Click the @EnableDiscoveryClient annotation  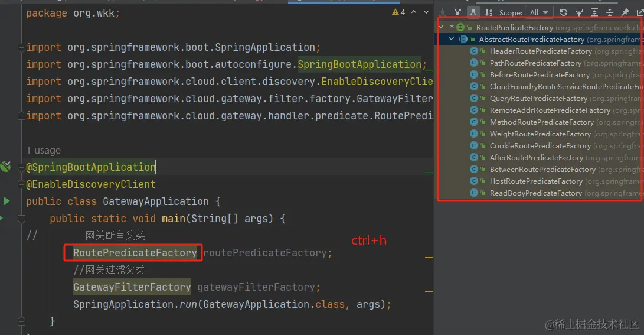pos(91,184)
